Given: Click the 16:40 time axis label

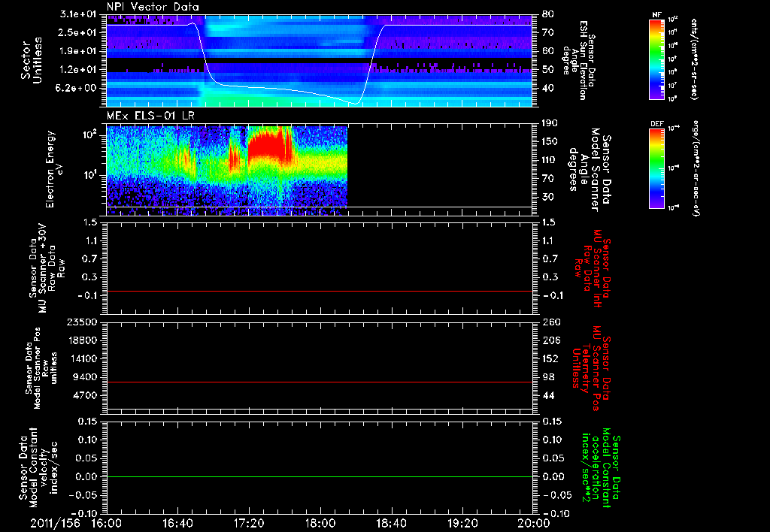Looking at the screenshot, I should tap(177, 523).
